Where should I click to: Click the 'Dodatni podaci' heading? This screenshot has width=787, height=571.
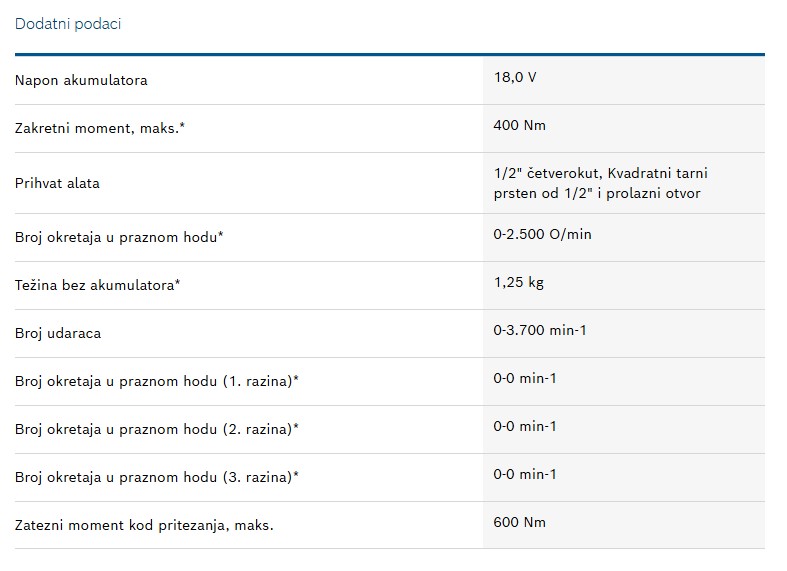(x=68, y=24)
